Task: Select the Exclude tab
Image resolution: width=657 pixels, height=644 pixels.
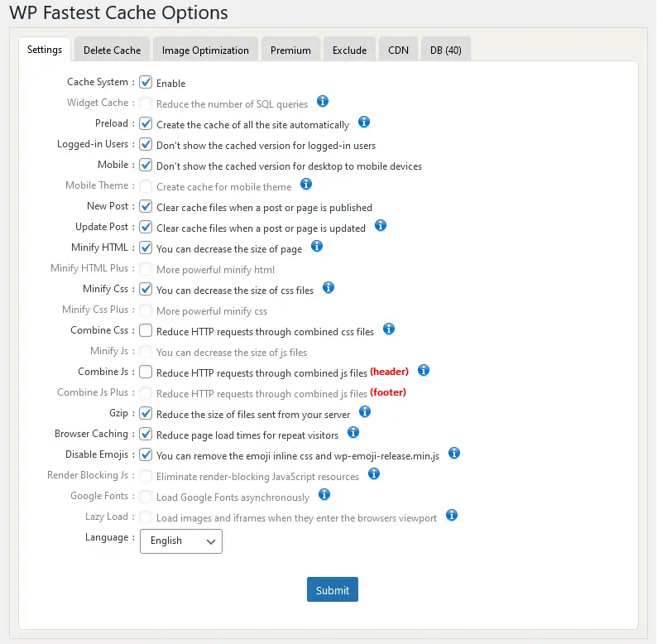Action: [349, 50]
